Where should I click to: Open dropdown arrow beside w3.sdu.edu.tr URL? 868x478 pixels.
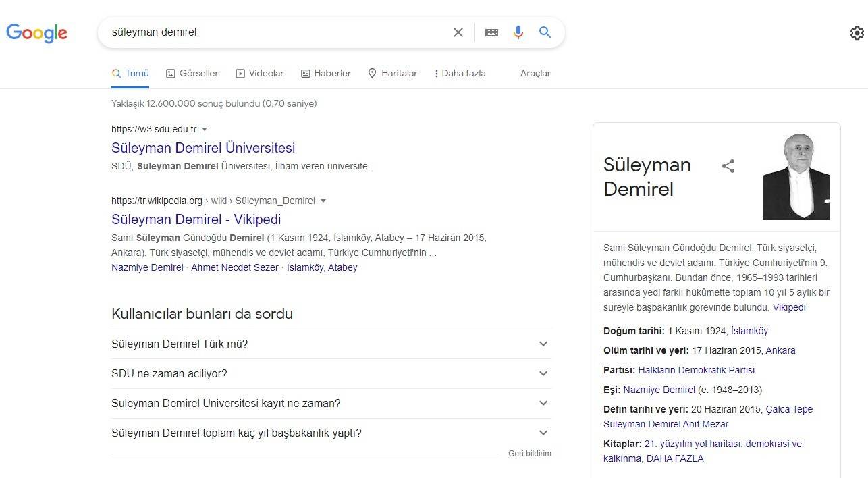(205, 129)
